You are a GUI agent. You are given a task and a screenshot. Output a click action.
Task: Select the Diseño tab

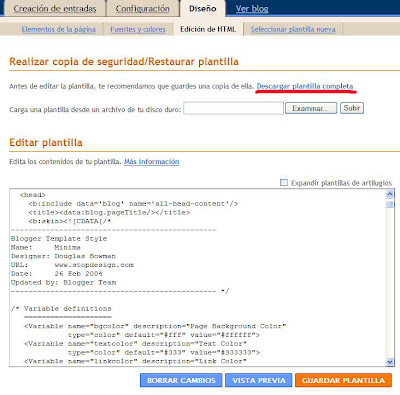click(203, 9)
